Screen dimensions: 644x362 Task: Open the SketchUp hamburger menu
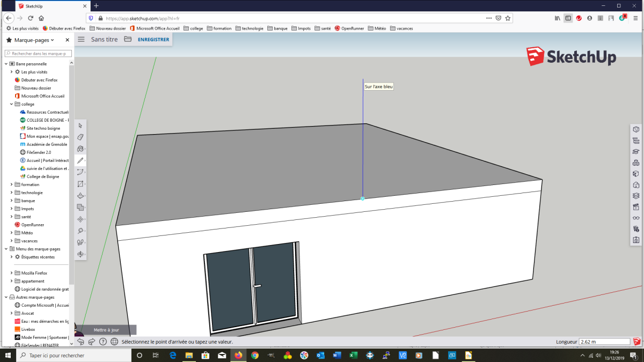click(x=81, y=39)
